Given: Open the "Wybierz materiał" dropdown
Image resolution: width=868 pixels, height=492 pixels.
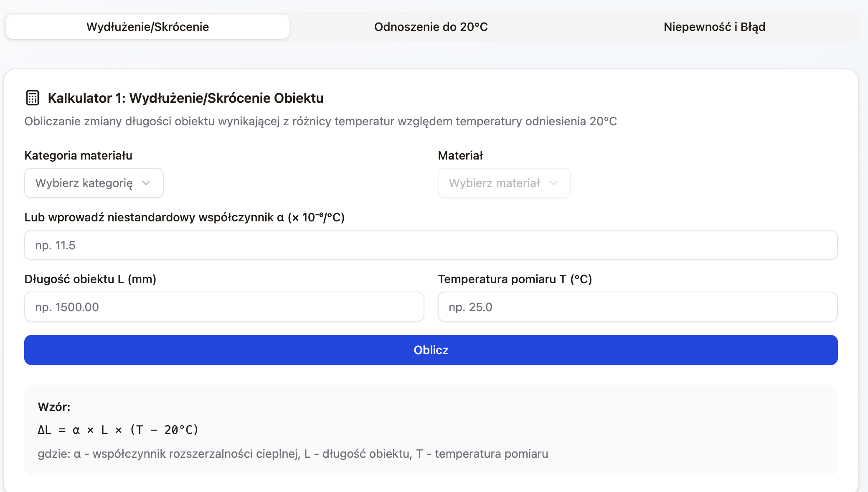Looking at the screenshot, I should pyautogui.click(x=503, y=183).
